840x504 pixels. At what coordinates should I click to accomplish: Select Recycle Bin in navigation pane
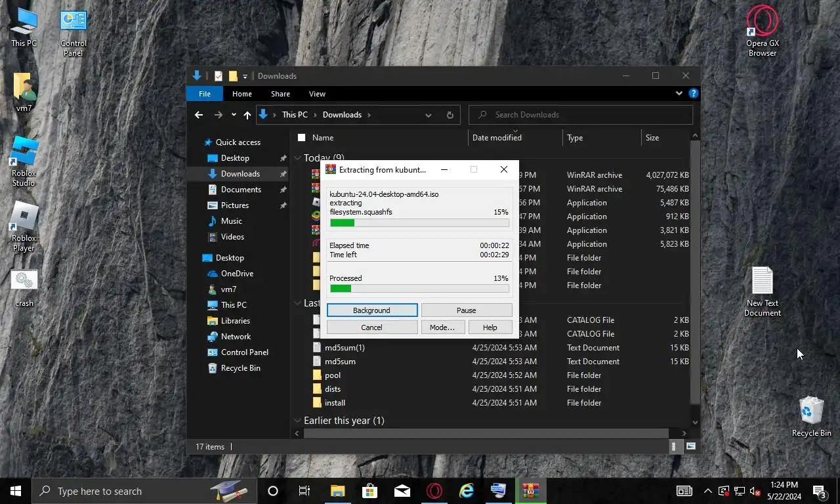(x=240, y=368)
